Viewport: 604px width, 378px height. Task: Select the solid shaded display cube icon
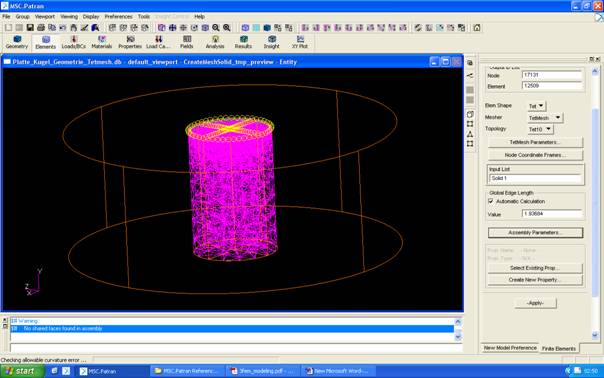267,28
